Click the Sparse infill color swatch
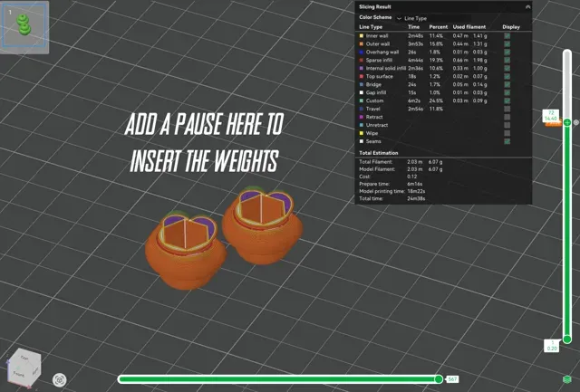 (362, 61)
